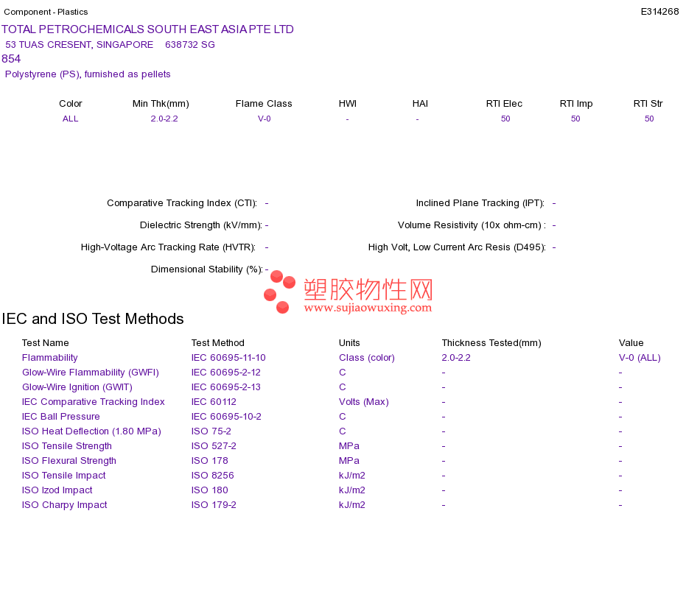Click the RTI Imp header
This screenshot has height=589, width=700.
576,104
